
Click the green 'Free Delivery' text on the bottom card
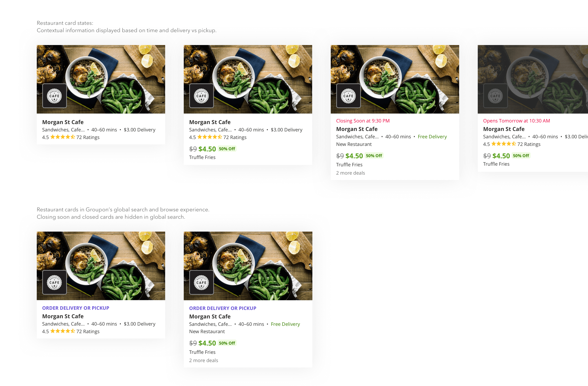285,324
